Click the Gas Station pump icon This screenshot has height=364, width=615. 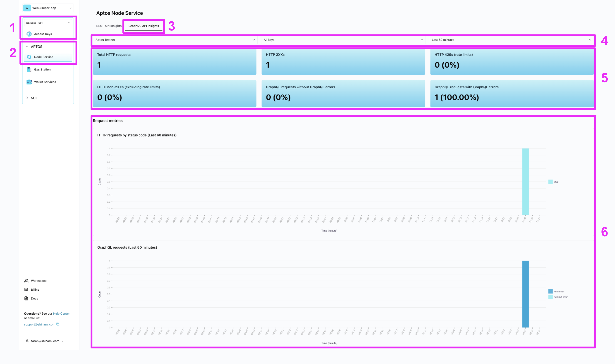(29, 69)
